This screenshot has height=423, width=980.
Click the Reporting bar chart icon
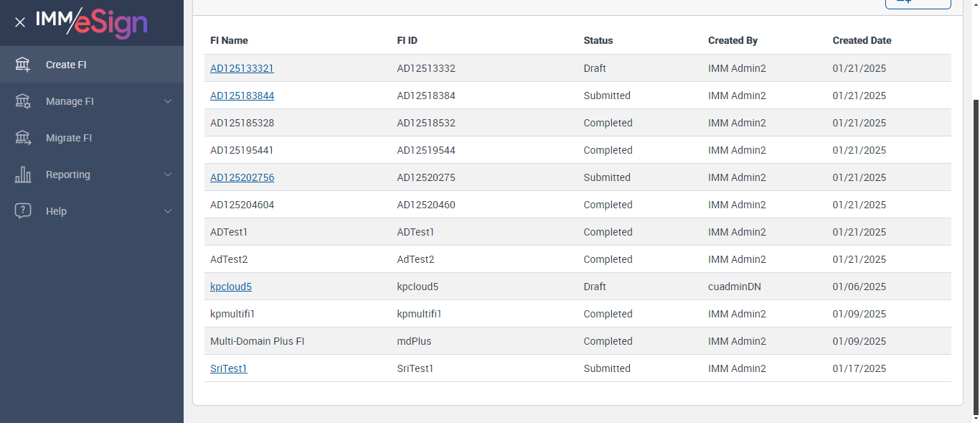[x=23, y=175]
